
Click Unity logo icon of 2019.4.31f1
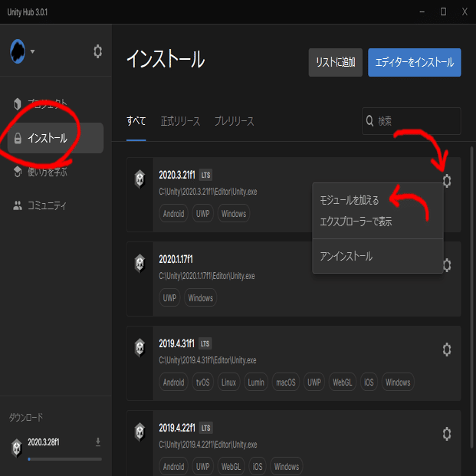pos(140,347)
